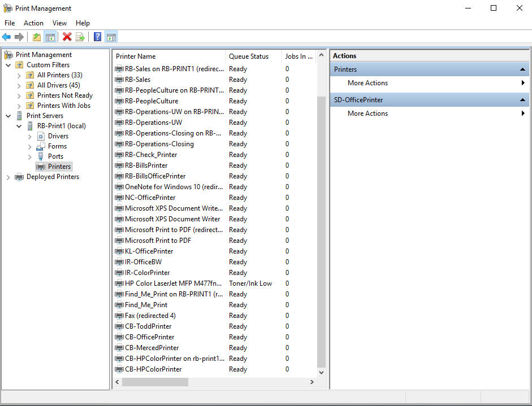Collapse the Custom Filters tree node
The width and height of the screenshot is (532, 406).
click(8, 65)
